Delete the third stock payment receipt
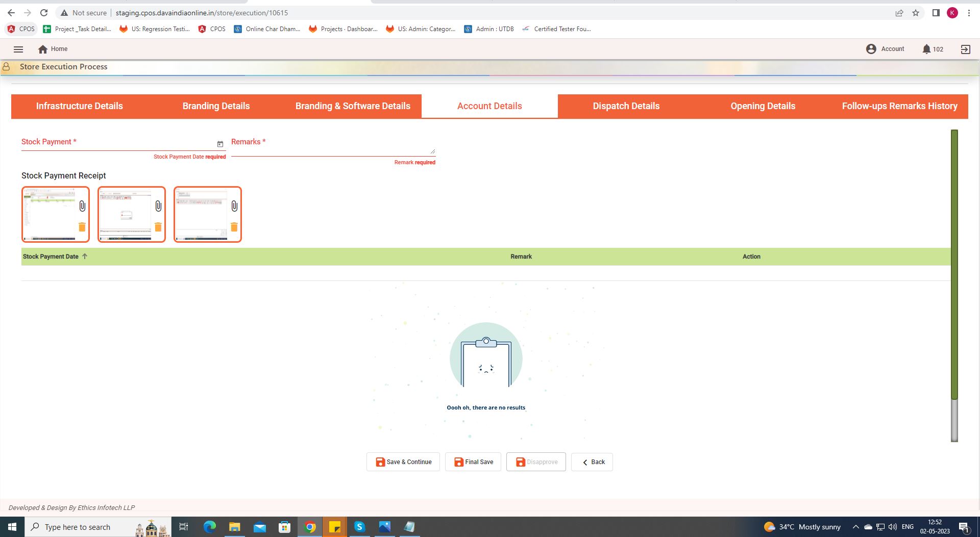980x537 pixels. pos(234,227)
